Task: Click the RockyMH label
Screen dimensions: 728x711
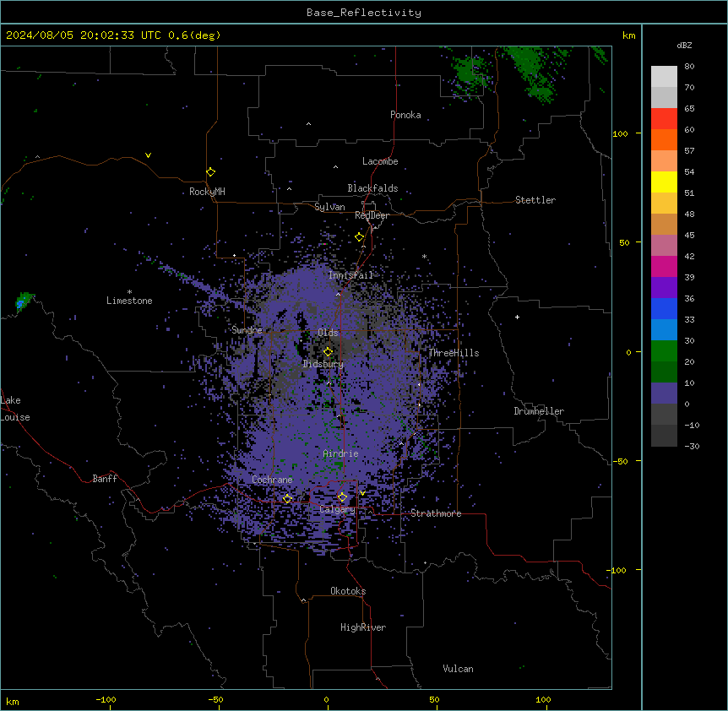Action: [x=207, y=192]
